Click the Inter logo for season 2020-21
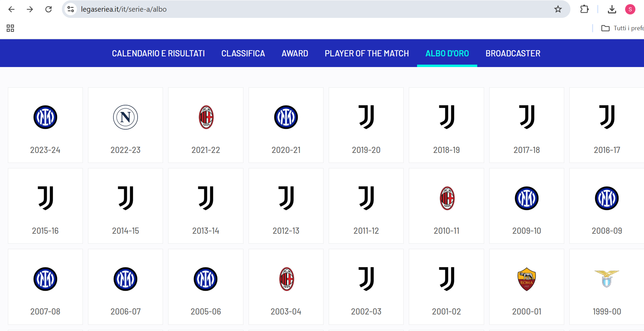 (x=286, y=117)
